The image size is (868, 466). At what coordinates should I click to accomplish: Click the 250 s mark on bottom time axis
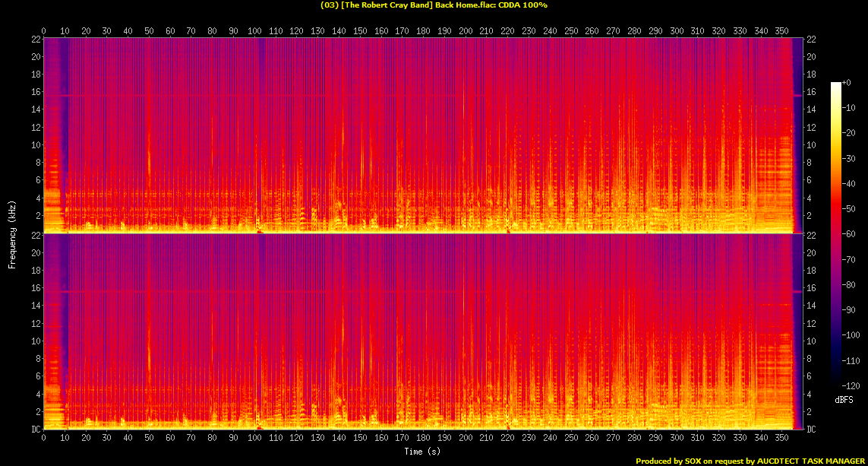pos(570,439)
